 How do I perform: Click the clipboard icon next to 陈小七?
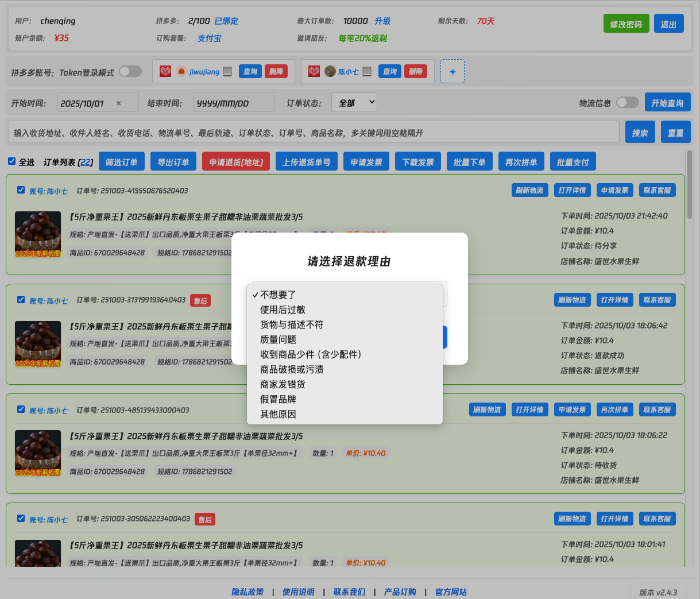click(x=367, y=71)
